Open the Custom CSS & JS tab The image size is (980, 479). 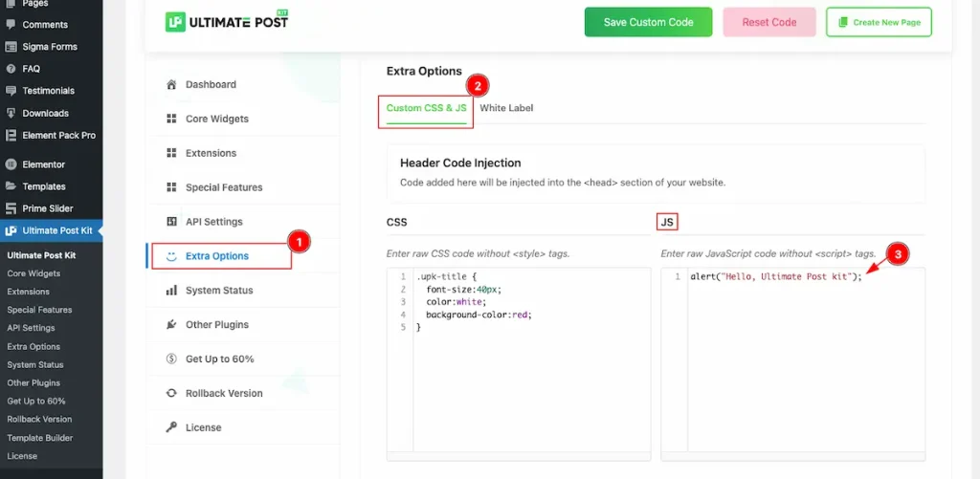click(x=426, y=108)
